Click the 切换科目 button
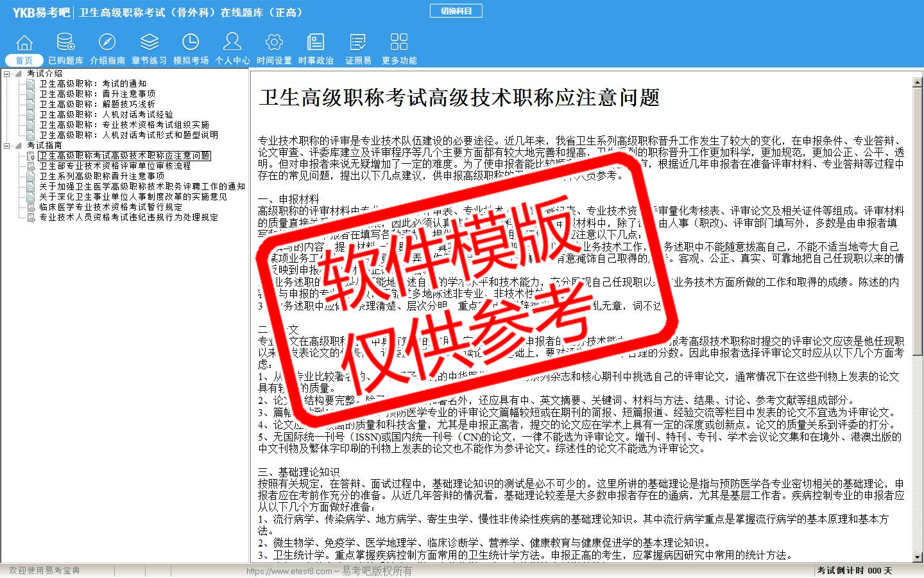 [456, 11]
